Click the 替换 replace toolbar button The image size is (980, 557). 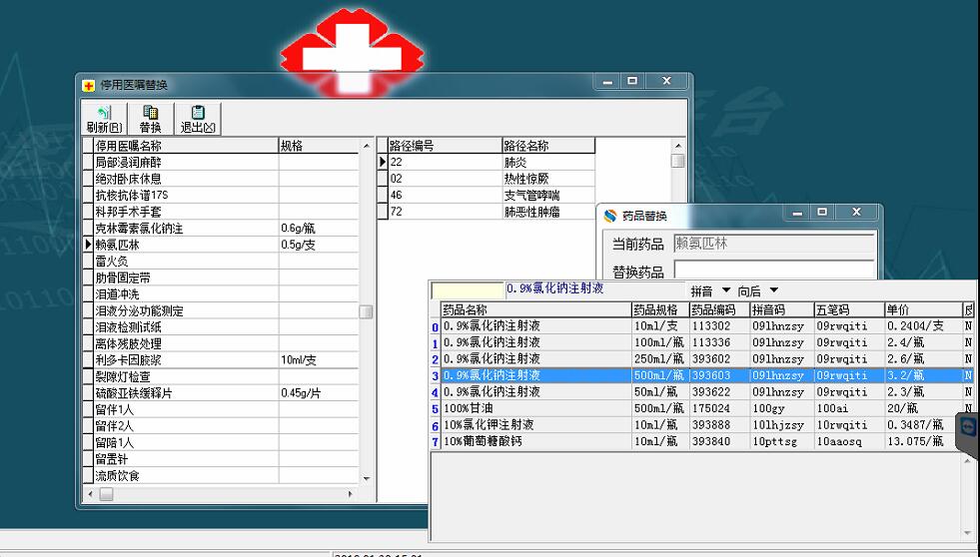150,119
